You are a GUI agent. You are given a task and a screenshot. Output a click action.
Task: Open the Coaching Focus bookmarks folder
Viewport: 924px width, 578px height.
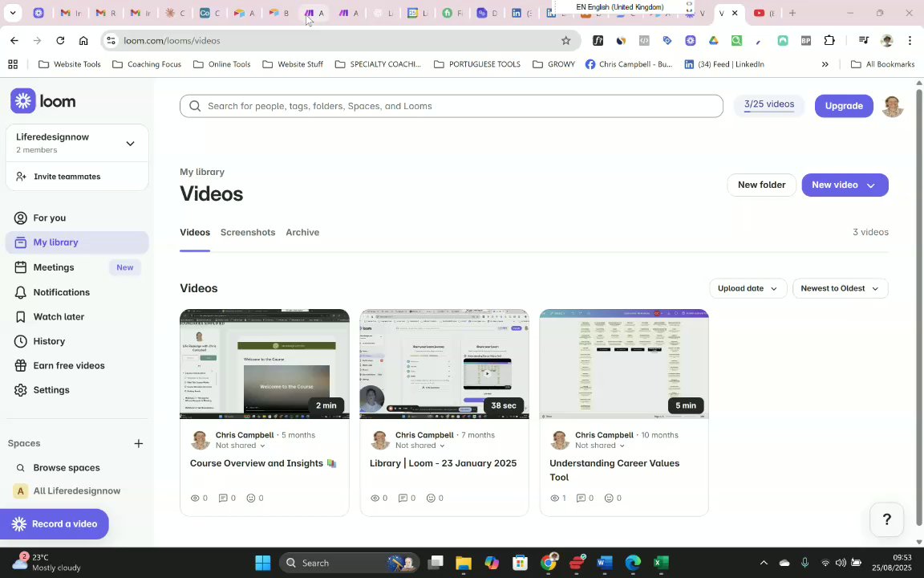click(147, 64)
